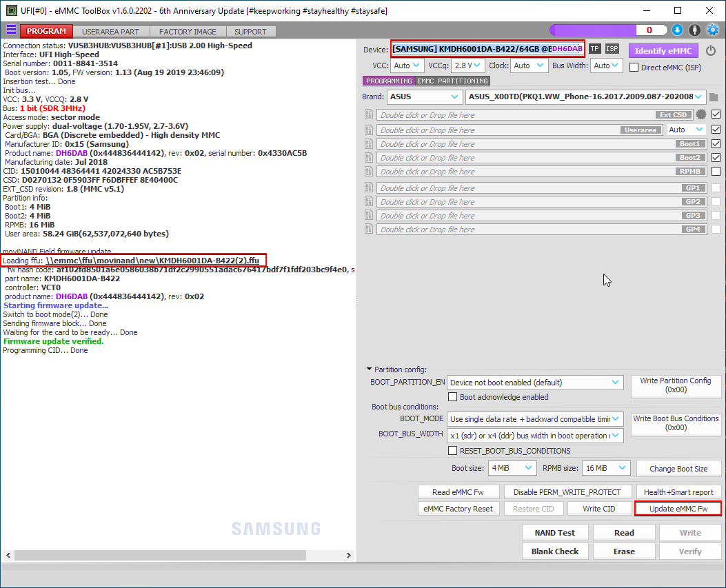The image size is (726, 588).
Task: Click the Userarea file drop field
Action: pyautogui.click(x=519, y=130)
